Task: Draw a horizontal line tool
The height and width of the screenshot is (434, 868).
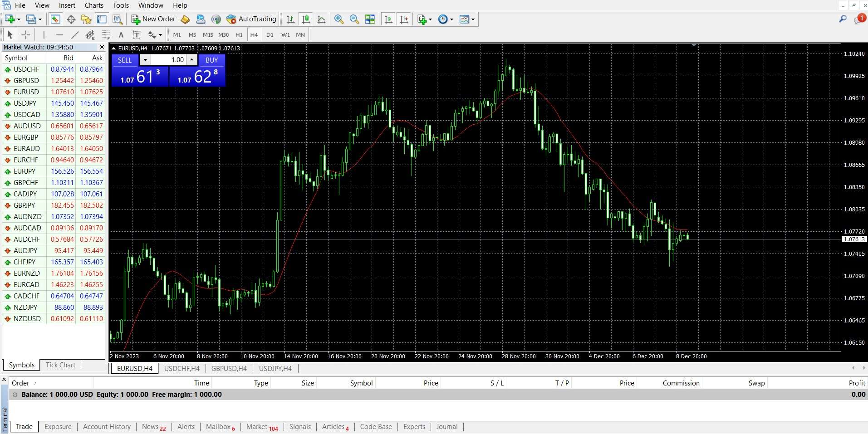Action: 59,35
